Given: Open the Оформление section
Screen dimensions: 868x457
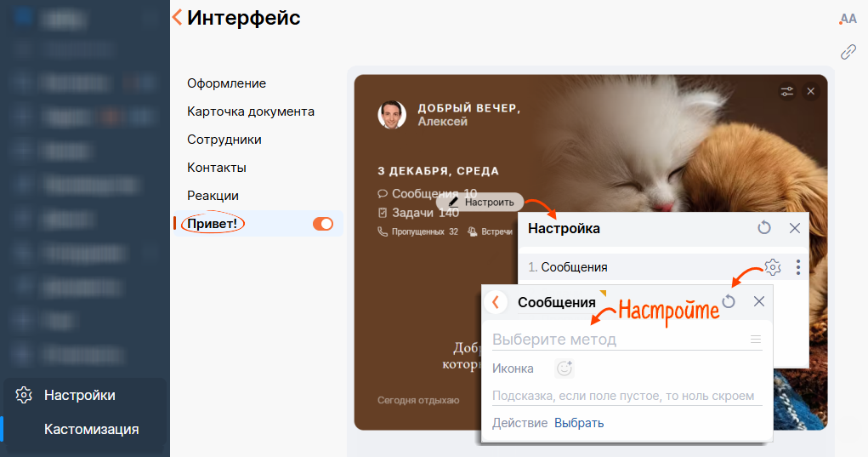Looking at the screenshot, I should pyautogui.click(x=226, y=83).
